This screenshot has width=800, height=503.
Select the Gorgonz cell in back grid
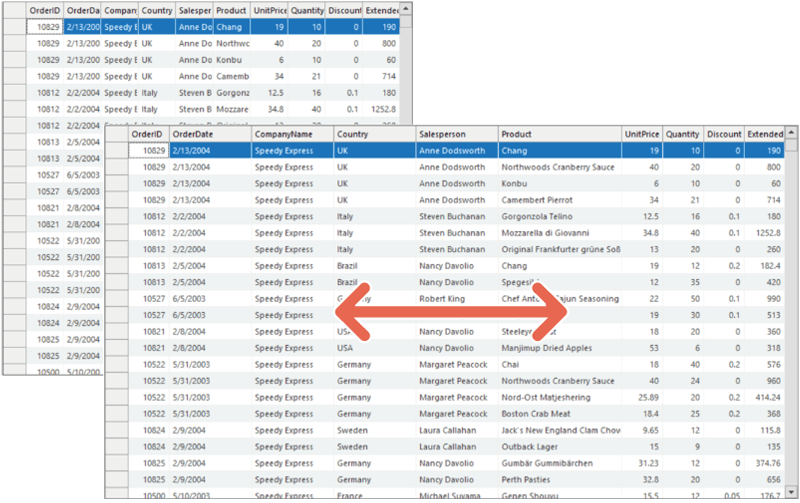232,93
